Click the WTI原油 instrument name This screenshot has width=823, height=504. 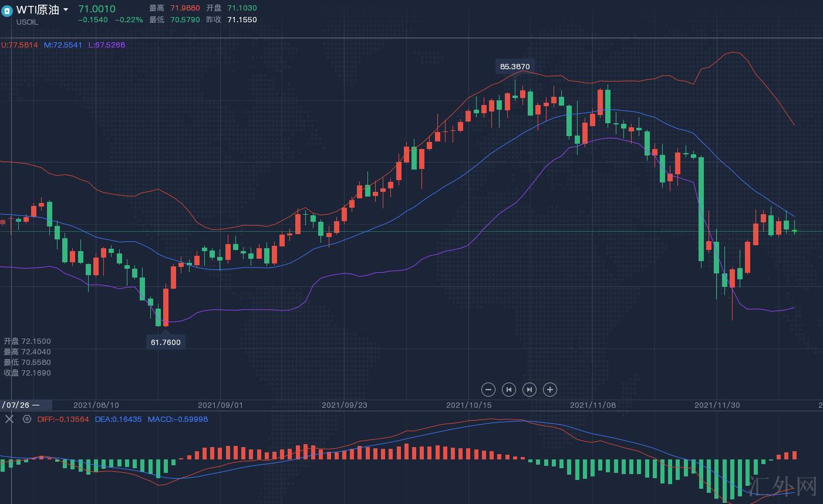[38, 10]
